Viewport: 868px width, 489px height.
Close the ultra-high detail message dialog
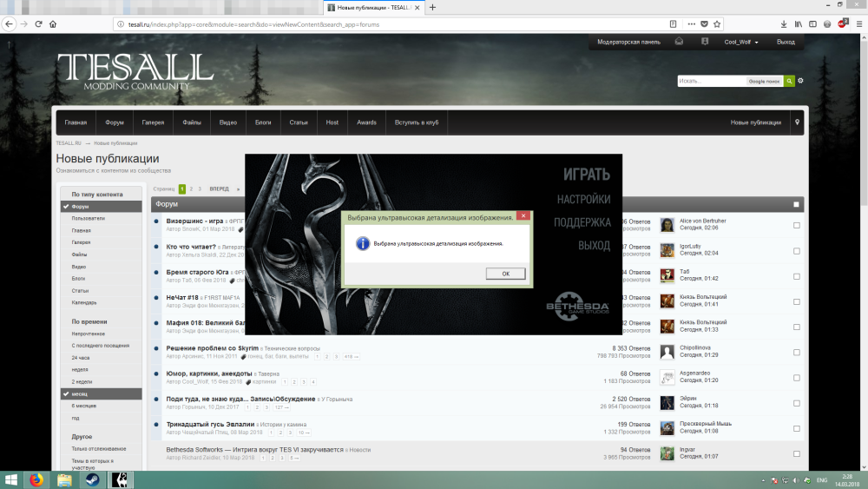point(523,216)
